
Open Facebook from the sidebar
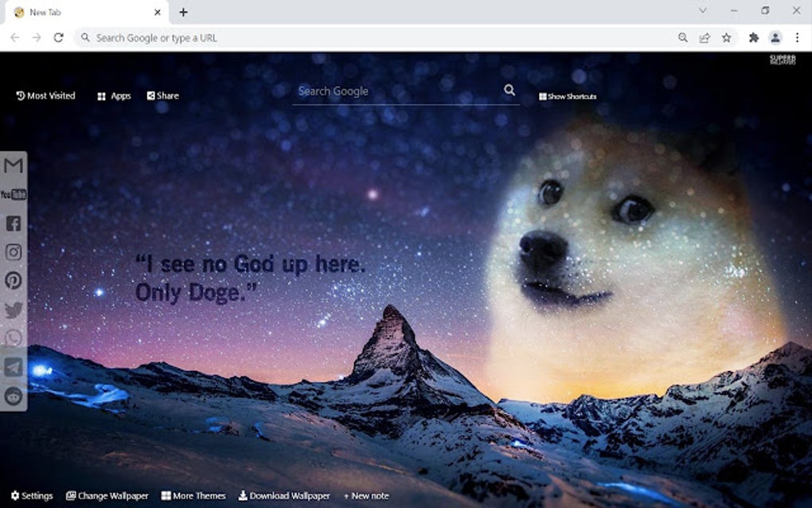(x=12, y=224)
